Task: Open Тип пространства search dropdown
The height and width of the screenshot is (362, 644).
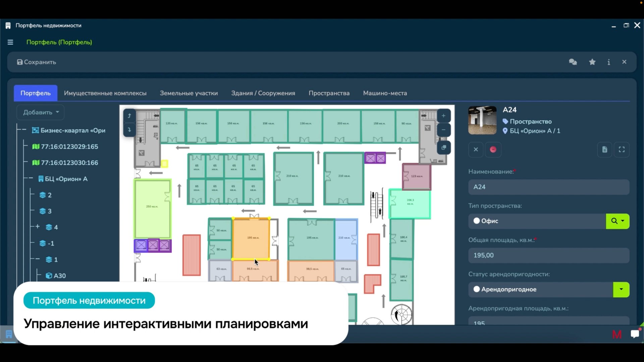Action: coord(618,221)
